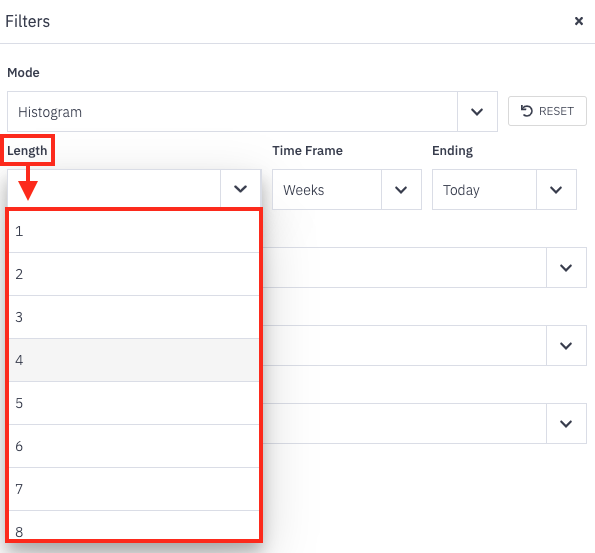This screenshot has height=553, width=595.
Task: Expand the Ending Today dropdown
Action: coord(504,190)
